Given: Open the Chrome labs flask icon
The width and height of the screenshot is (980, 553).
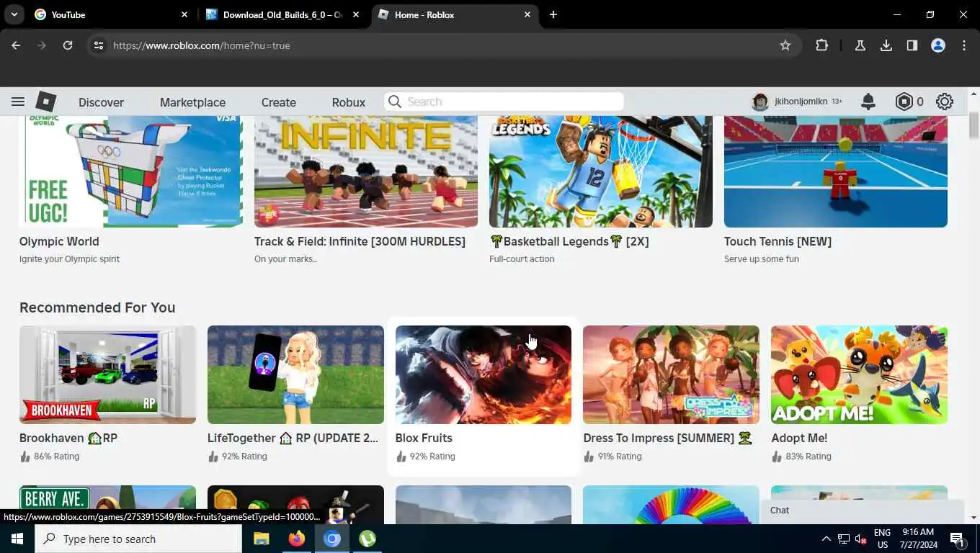Looking at the screenshot, I should click(860, 45).
